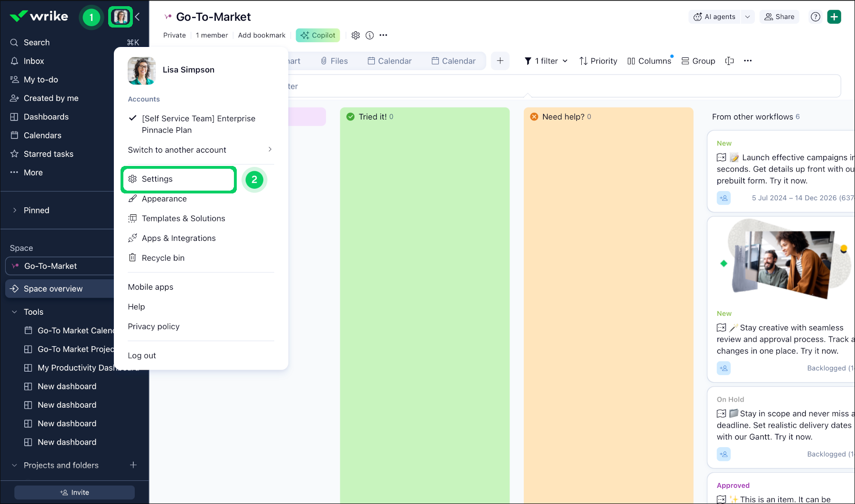The width and height of the screenshot is (855, 504).
Task: Select the Self Service Team Enterprise account
Action: tap(198, 124)
